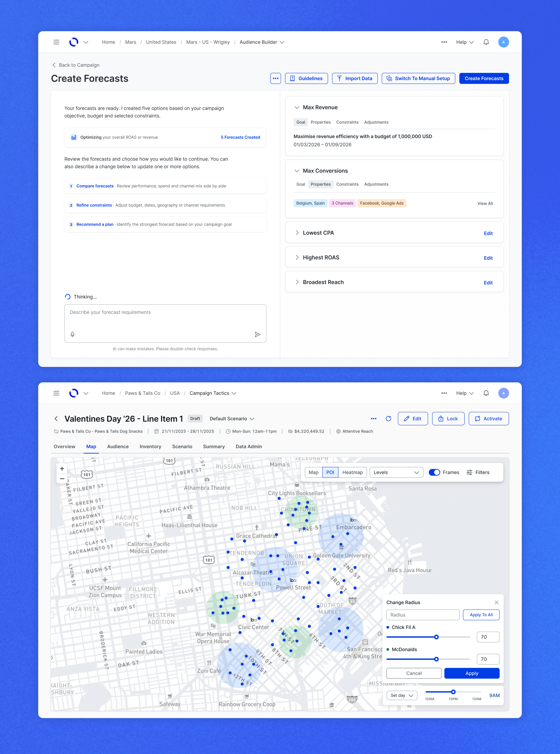Select the POI view mode button
The width and height of the screenshot is (560, 754).
tap(330, 472)
